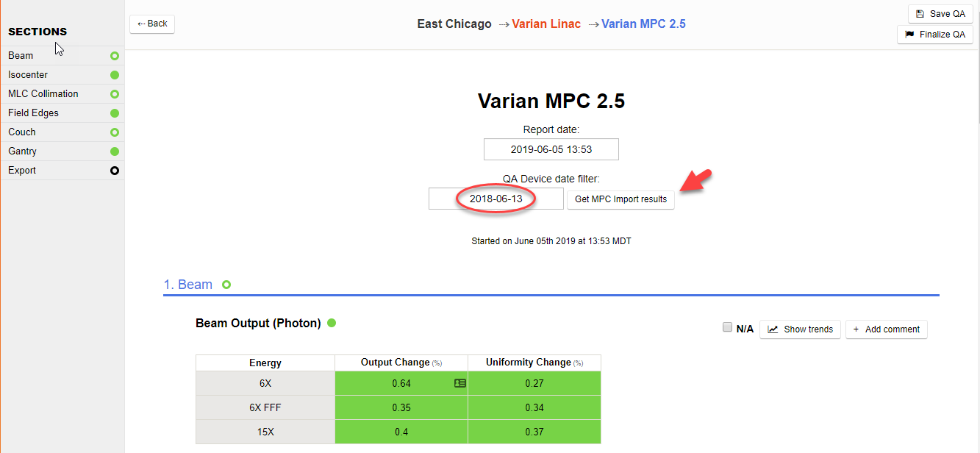Viewport: 980px width, 453px height.
Task: Open the Beam section in sidebar
Action: point(21,56)
